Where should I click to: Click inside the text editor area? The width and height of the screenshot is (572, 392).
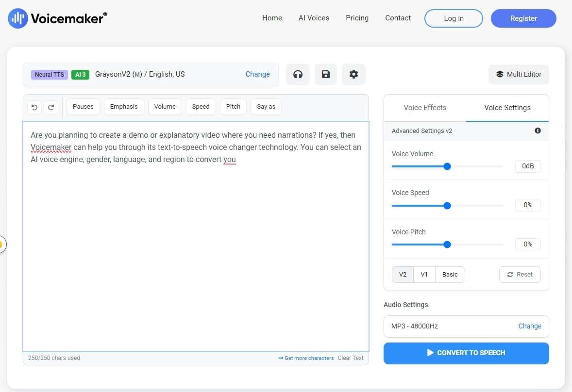[196, 237]
